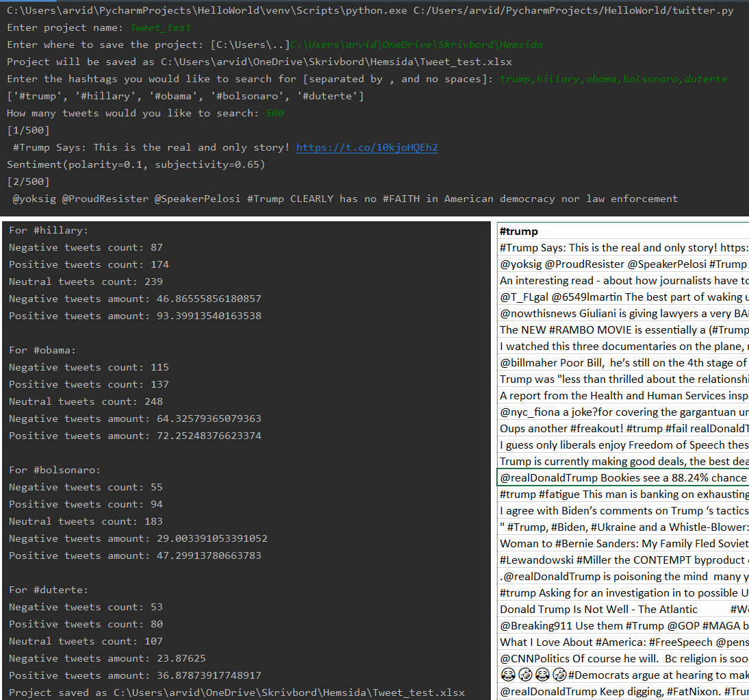
Task: Select the #Trump Says real and only story cell
Action: tap(616, 247)
